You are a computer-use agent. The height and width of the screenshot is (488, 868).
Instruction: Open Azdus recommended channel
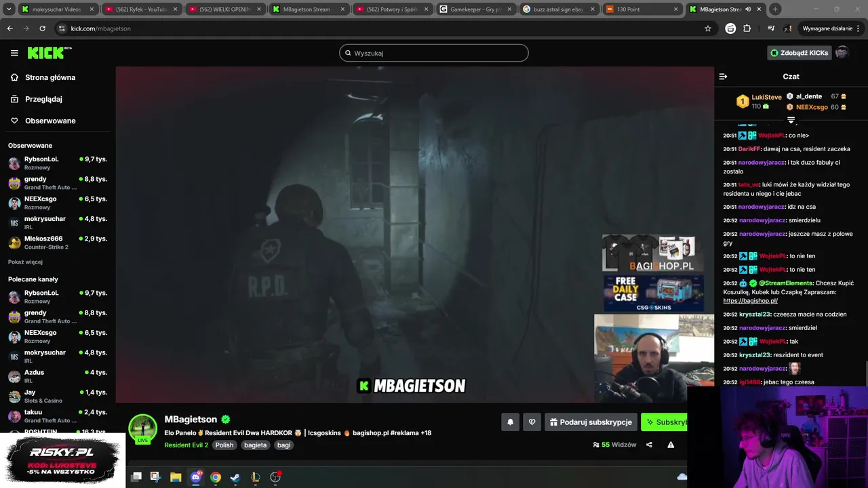(x=58, y=376)
